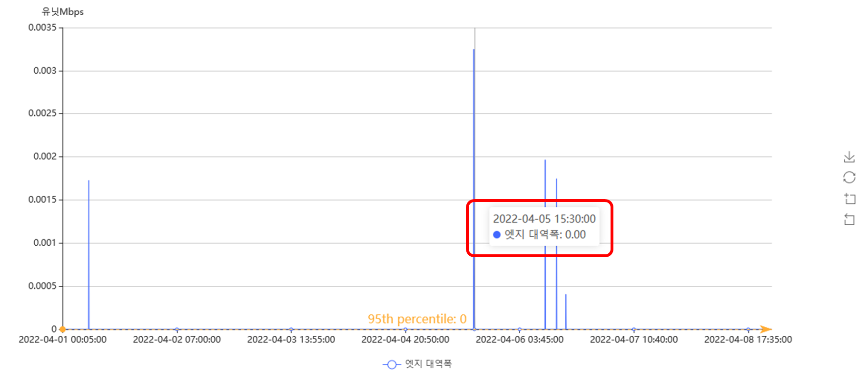Viewport: 868px width, 371px height.
Task: Click the orange arrow ending the percentile line
Action: click(x=765, y=329)
